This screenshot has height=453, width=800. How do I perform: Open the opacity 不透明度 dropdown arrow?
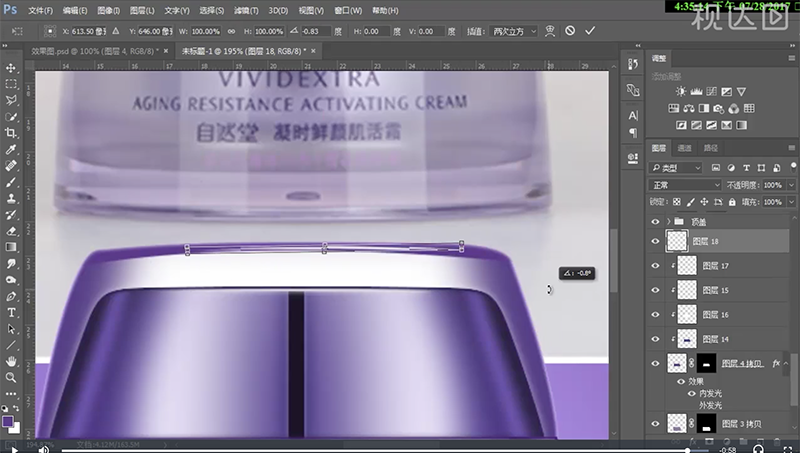coord(791,185)
